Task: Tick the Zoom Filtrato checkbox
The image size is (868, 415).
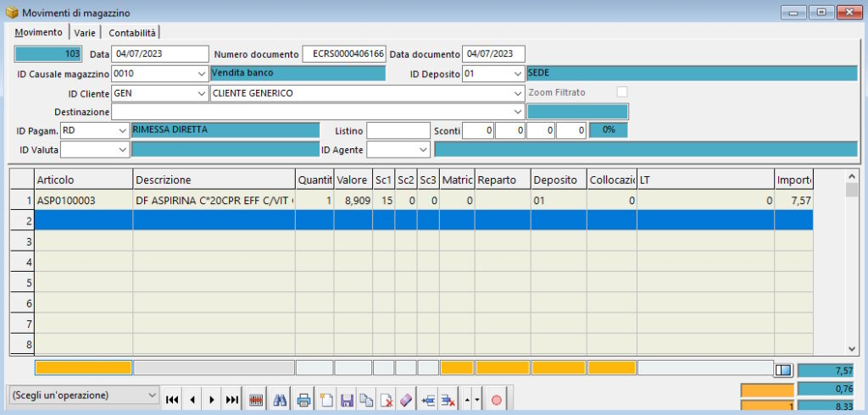Action: [x=622, y=92]
